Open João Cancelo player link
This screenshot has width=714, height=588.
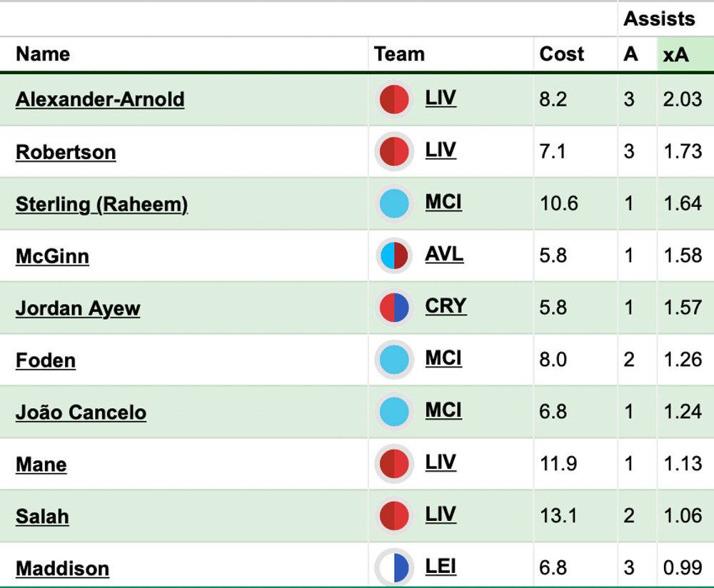click(81, 412)
